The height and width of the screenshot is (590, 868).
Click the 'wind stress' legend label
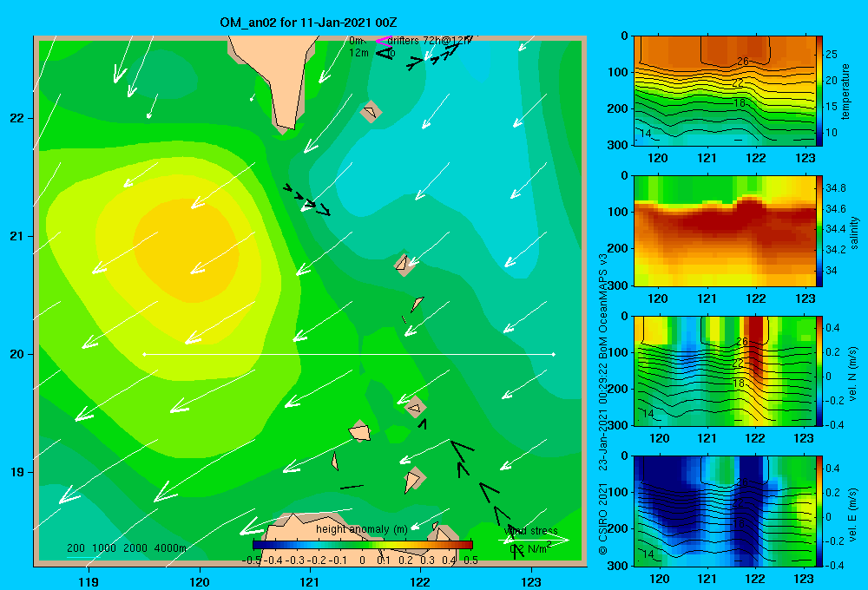[x=531, y=531]
